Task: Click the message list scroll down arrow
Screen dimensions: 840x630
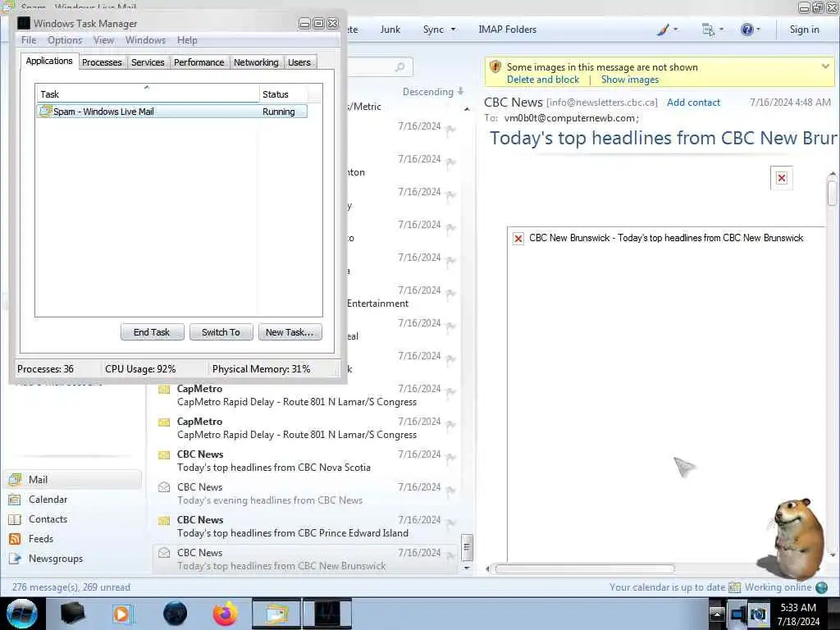Action: (x=467, y=568)
